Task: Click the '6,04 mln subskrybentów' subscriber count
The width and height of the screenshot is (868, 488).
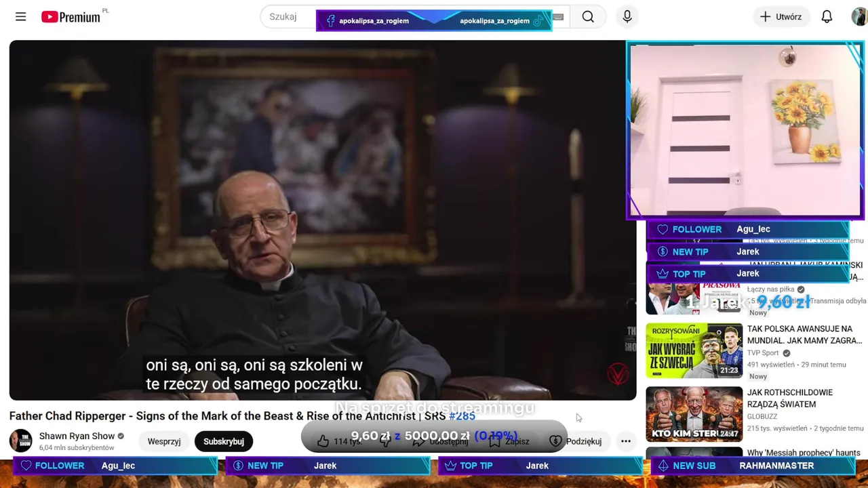Action: click(x=77, y=448)
